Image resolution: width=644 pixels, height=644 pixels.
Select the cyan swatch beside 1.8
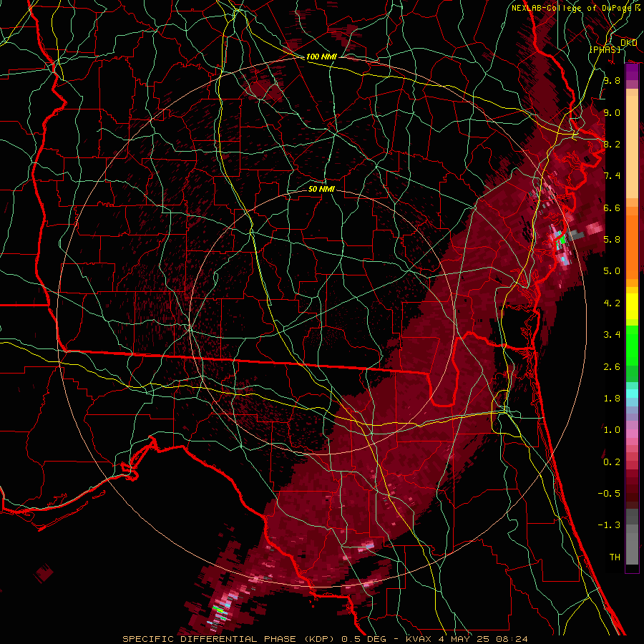pyautogui.click(x=632, y=394)
